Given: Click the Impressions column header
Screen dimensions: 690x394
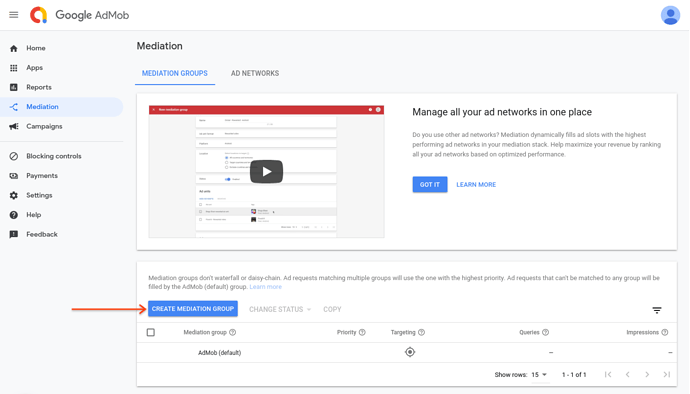Looking at the screenshot, I should (642, 332).
